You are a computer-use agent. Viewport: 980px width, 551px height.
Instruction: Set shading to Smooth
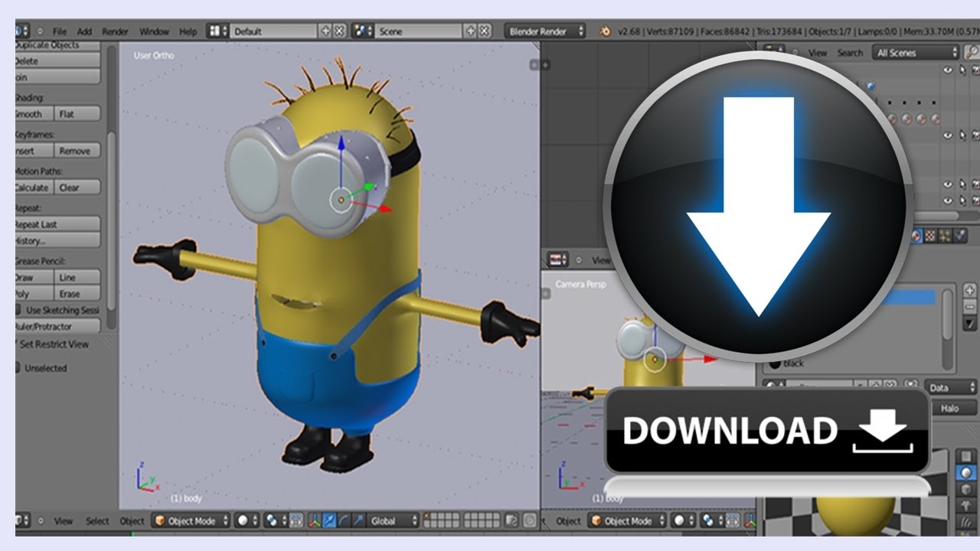point(34,114)
